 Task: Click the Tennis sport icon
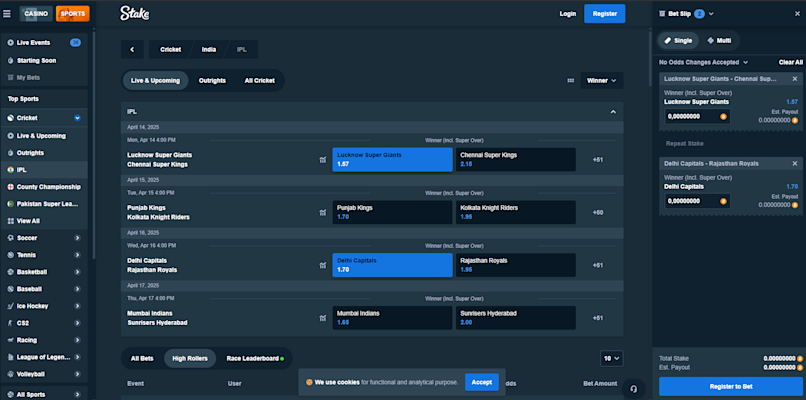pyautogui.click(x=11, y=255)
